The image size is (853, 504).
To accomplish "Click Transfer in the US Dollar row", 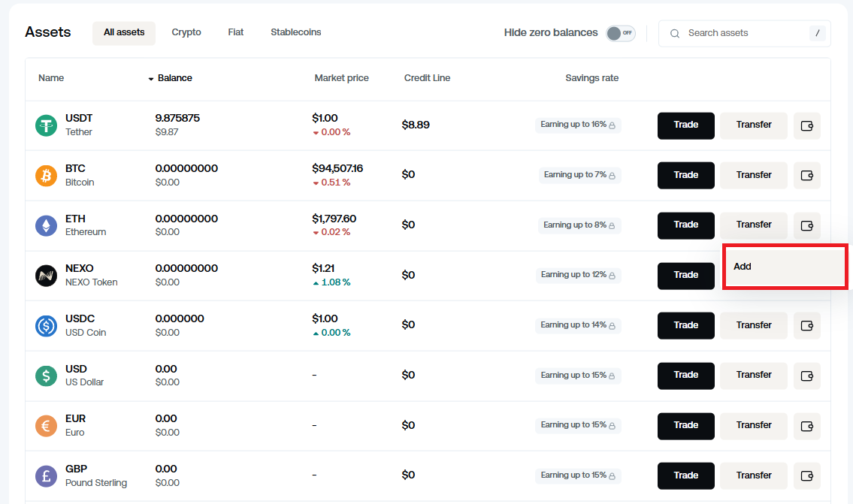I will tap(754, 376).
